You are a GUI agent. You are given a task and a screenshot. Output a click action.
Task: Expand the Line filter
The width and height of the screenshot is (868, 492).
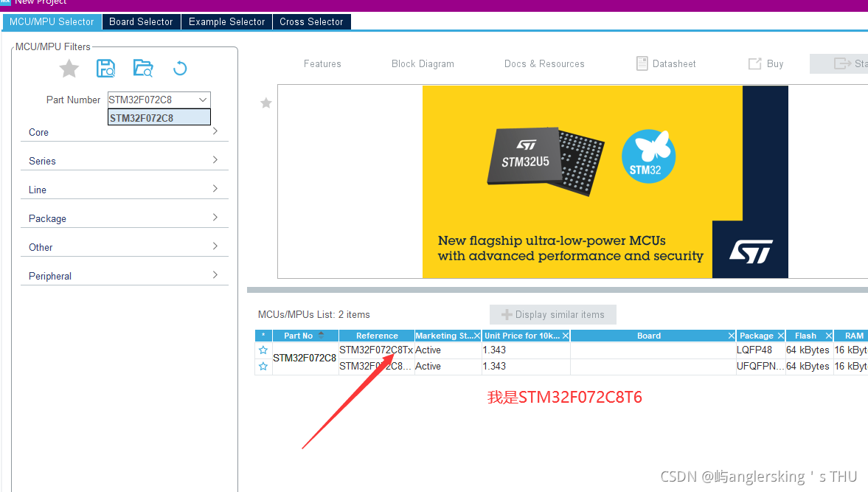[125, 190]
